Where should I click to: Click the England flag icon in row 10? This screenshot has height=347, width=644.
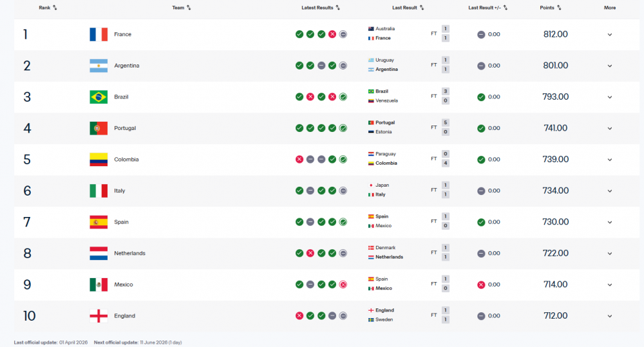(99, 316)
